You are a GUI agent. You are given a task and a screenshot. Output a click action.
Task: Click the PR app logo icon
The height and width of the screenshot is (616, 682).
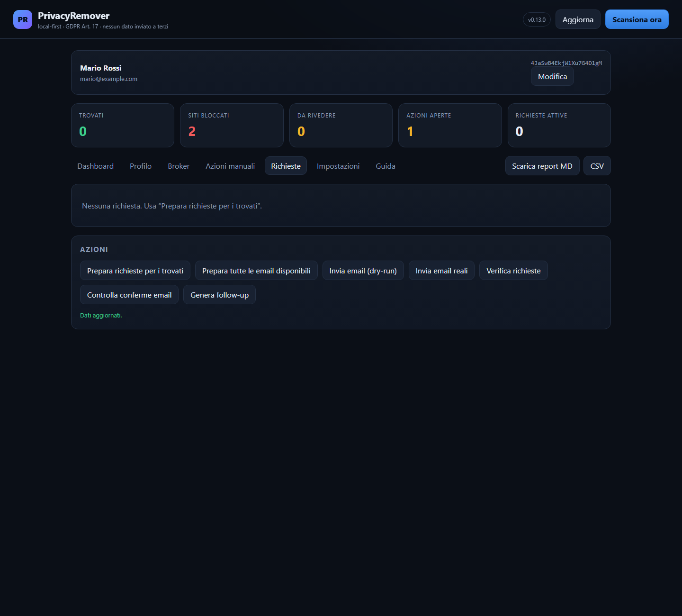[23, 19]
